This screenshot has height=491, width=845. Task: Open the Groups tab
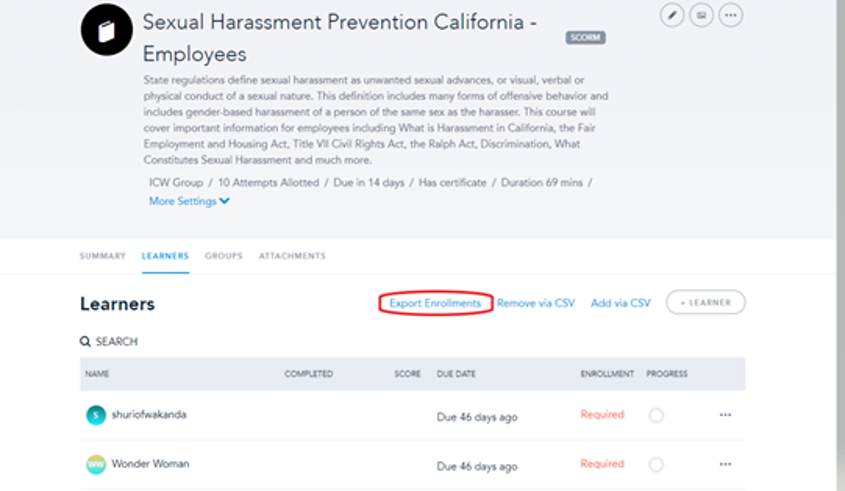pos(224,256)
